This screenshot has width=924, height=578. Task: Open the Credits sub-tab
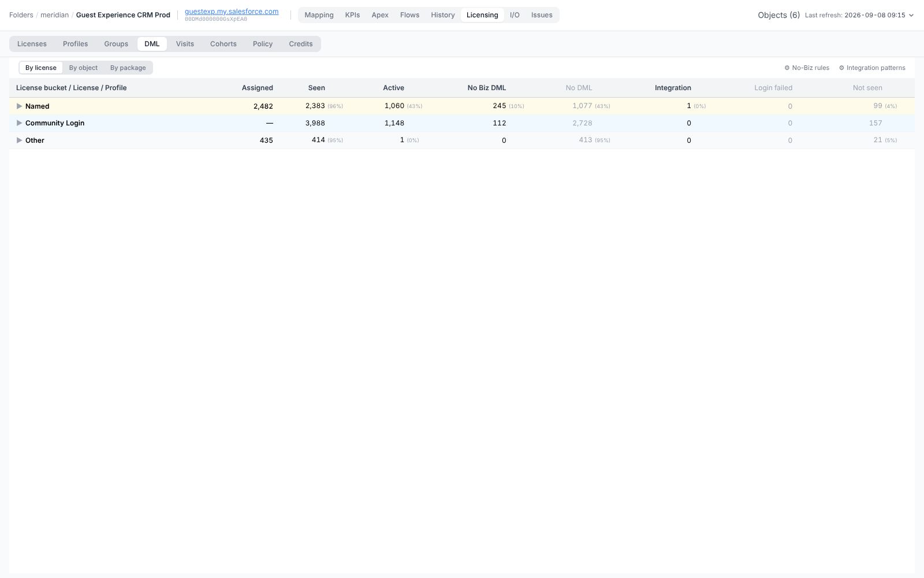[x=301, y=44]
